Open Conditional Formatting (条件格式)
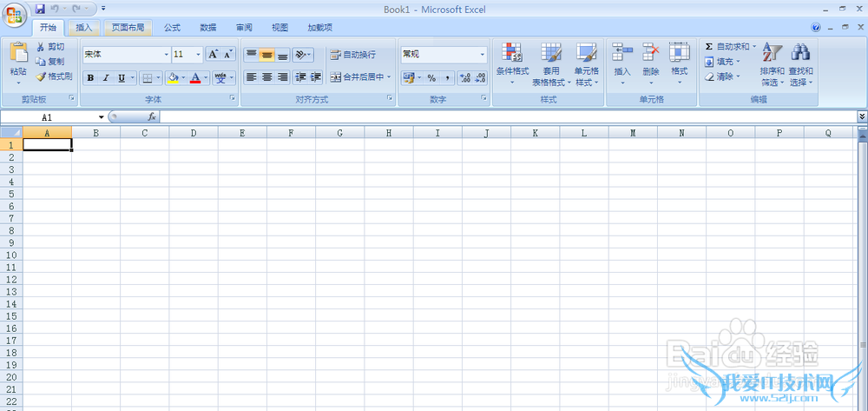The width and height of the screenshot is (868, 411). pos(512,64)
